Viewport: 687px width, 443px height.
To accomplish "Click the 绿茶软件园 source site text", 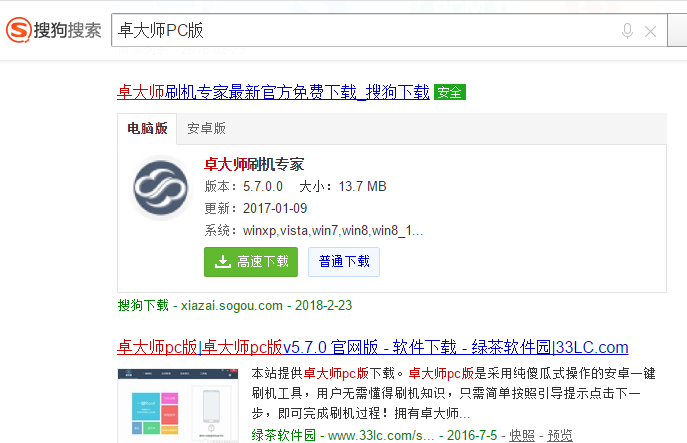I will pyautogui.click(x=283, y=435).
